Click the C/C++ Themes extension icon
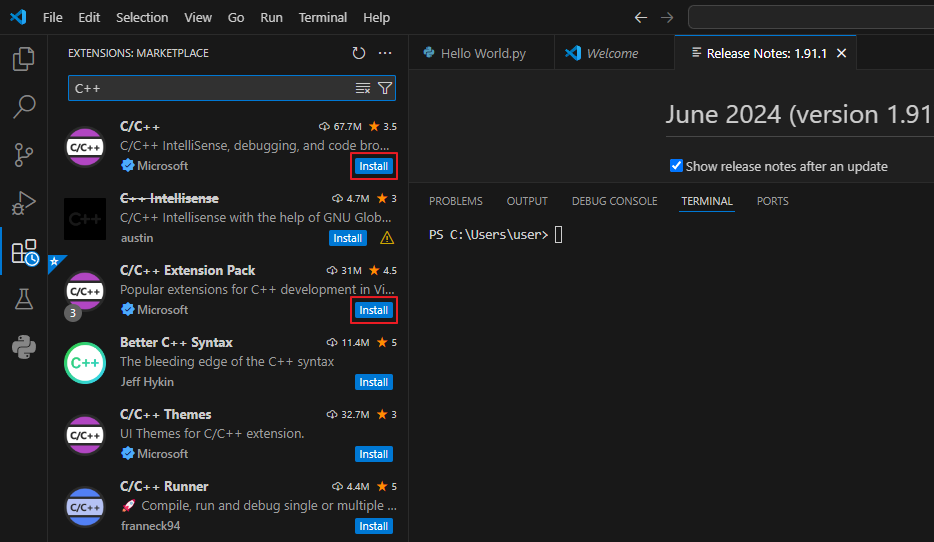Screen dimensions: 934x542 pos(85,434)
